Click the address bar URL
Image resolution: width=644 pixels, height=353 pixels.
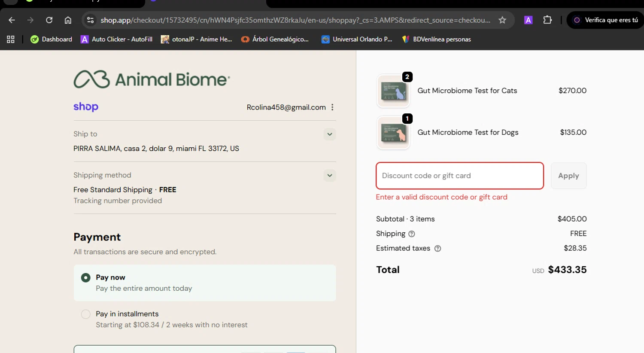coord(295,20)
